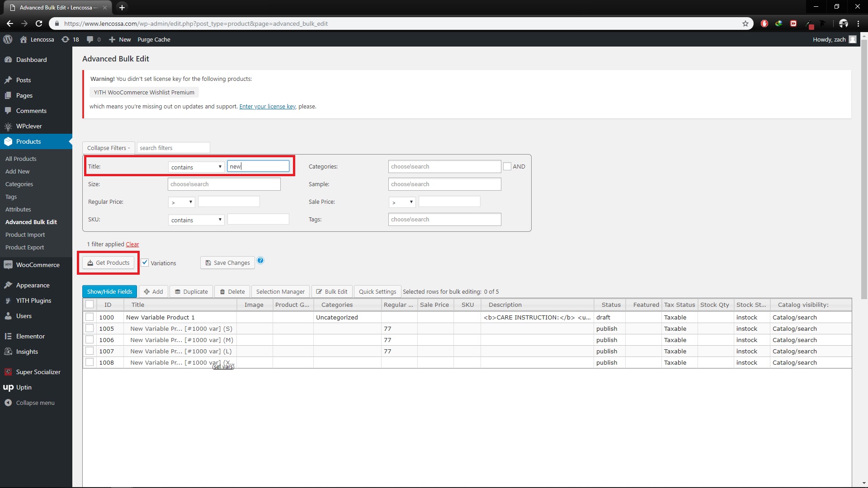Open the Size choose/search box

224,184
